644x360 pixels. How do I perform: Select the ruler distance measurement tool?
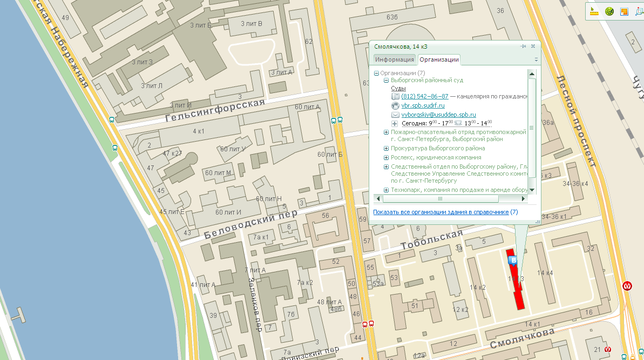tap(595, 11)
